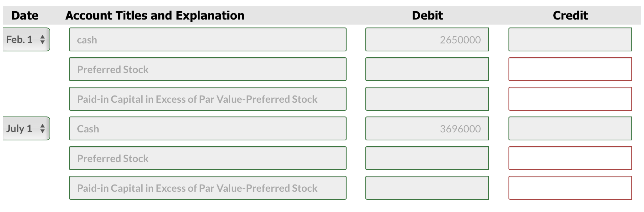
Task: Click the debit field showing 3696000
Action: [427, 128]
